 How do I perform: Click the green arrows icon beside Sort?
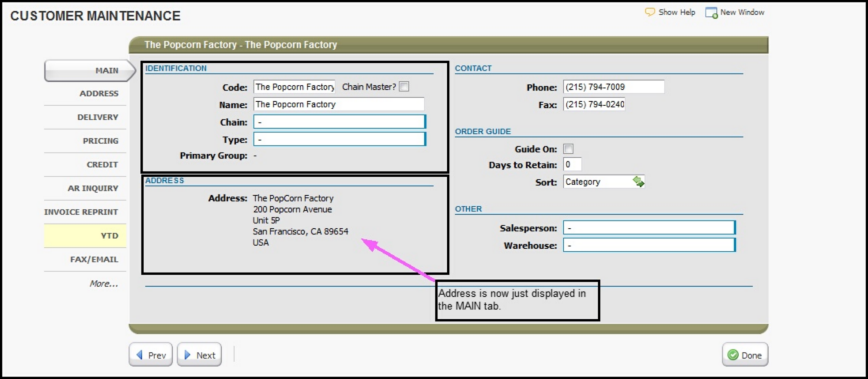click(638, 181)
